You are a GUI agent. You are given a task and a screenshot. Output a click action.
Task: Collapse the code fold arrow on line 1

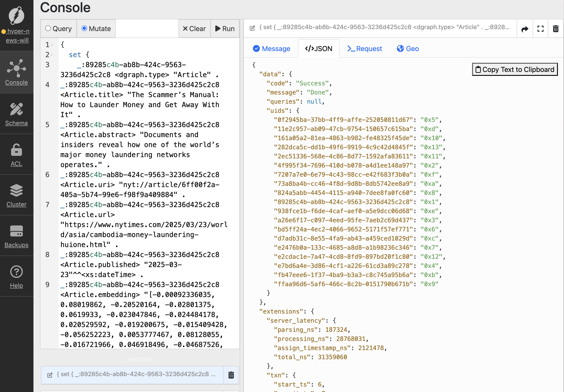coord(52,45)
